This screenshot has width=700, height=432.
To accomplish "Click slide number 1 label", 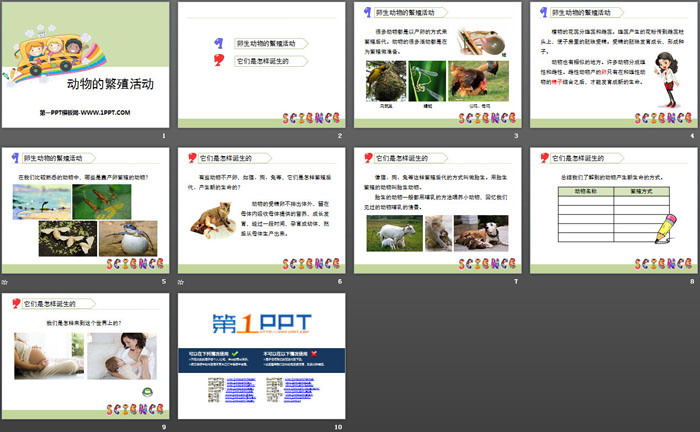I will click(164, 136).
